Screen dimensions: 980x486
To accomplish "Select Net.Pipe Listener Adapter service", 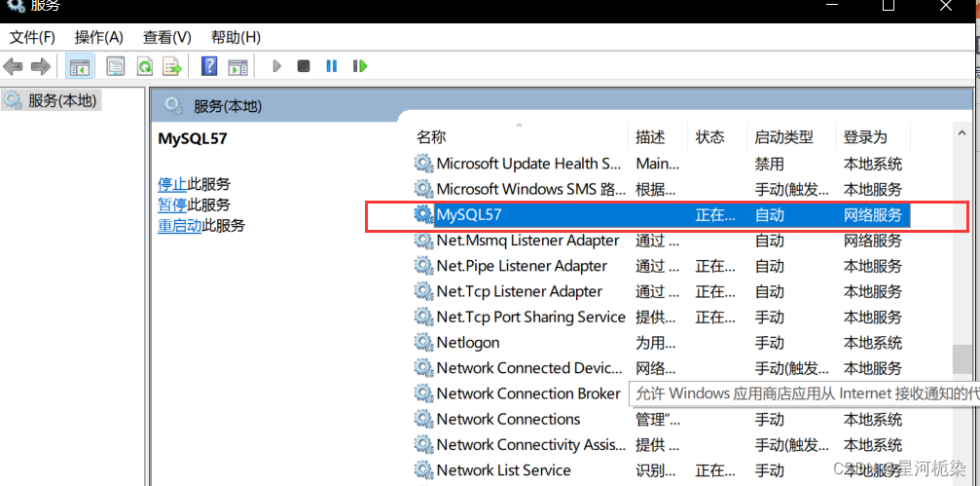I will tap(522, 266).
